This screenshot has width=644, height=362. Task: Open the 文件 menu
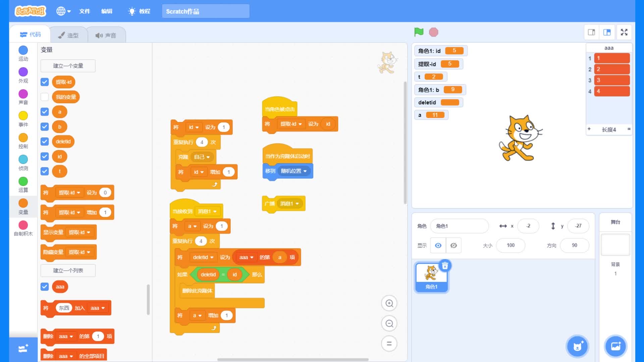pos(85,11)
